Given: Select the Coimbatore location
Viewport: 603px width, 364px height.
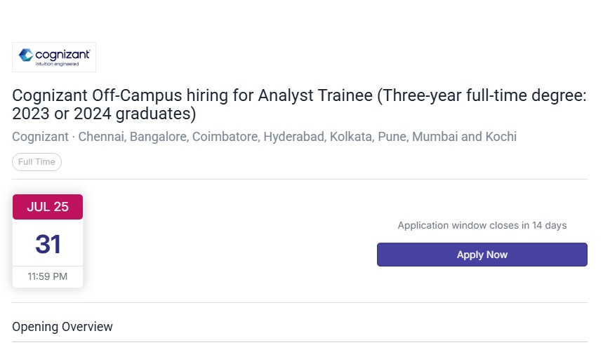Looking at the screenshot, I should (x=225, y=137).
